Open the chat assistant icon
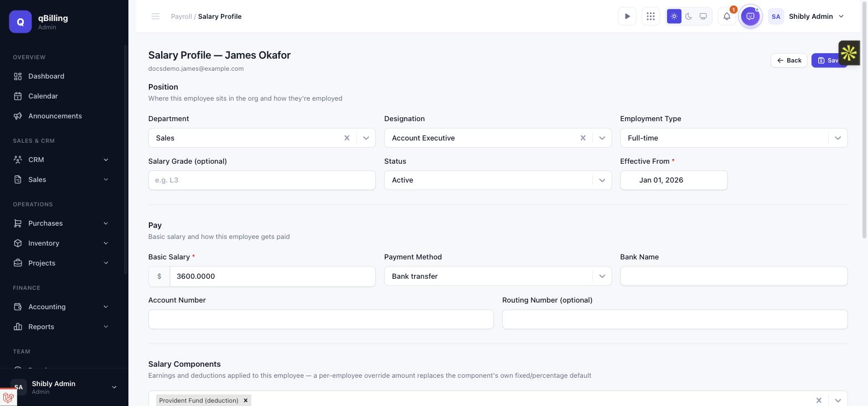 (751, 17)
